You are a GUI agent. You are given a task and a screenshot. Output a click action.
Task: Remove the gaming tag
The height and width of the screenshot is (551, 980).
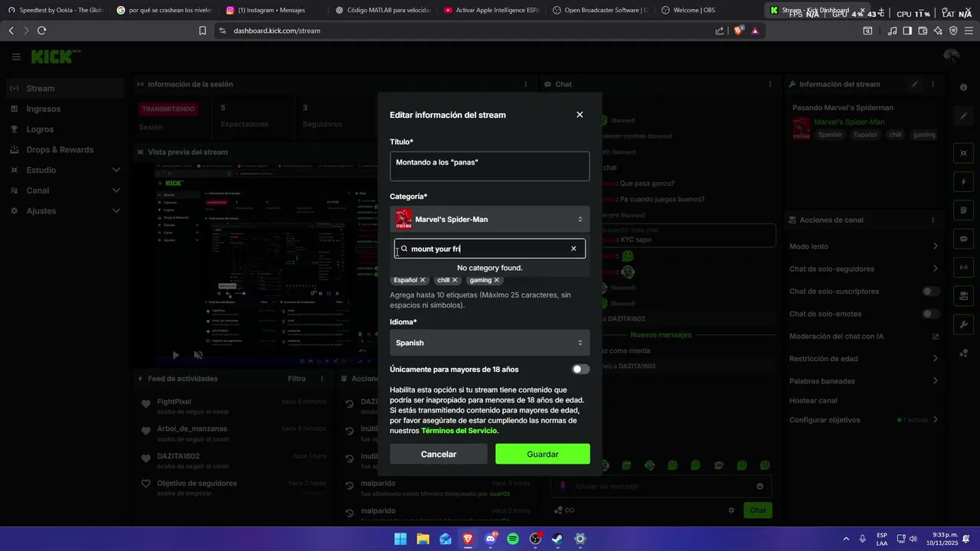coord(496,280)
